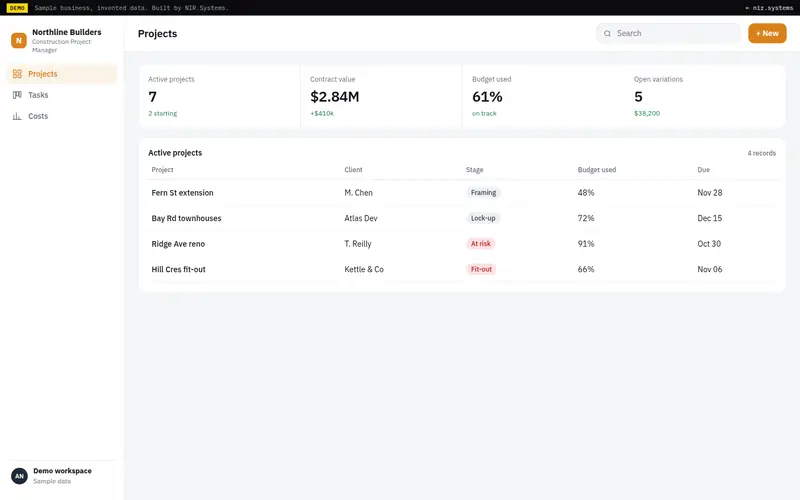Create a new project with + New
The height and width of the screenshot is (500, 800).
[x=767, y=33]
